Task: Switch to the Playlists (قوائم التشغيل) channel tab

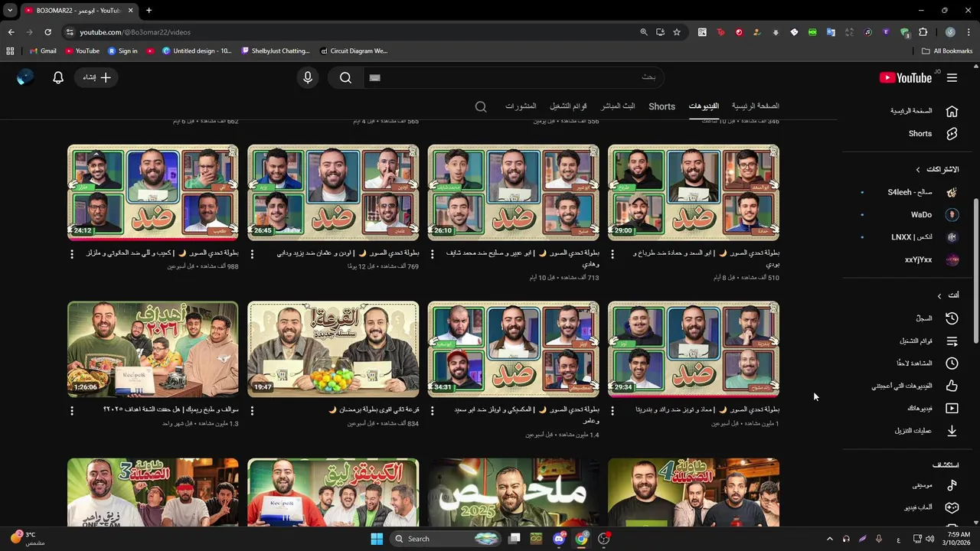Action: pyautogui.click(x=568, y=106)
